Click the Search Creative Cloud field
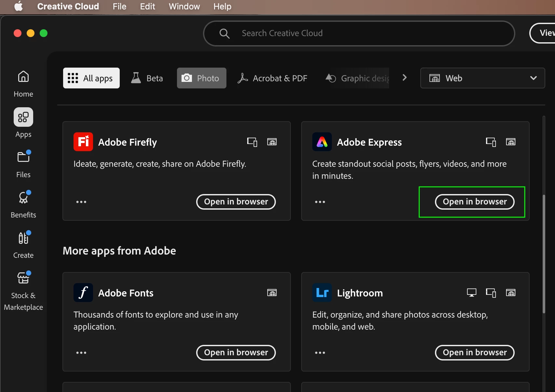555x392 pixels. pyautogui.click(x=359, y=33)
